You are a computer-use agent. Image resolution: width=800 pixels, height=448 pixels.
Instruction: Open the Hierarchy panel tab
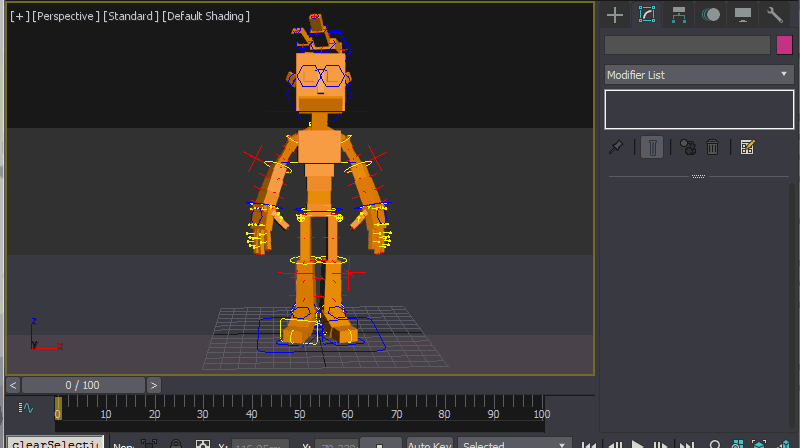point(679,15)
